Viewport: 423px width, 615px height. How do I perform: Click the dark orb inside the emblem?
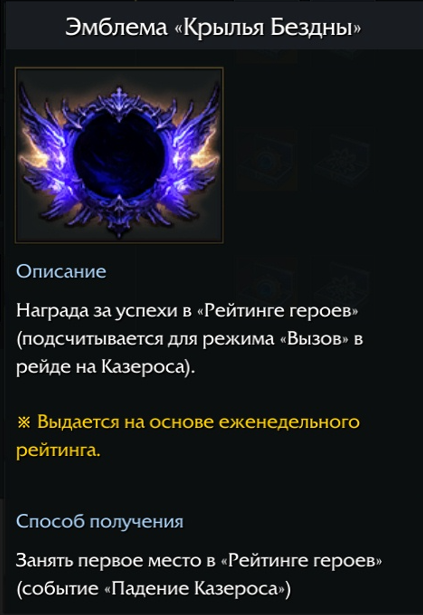(119, 153)
